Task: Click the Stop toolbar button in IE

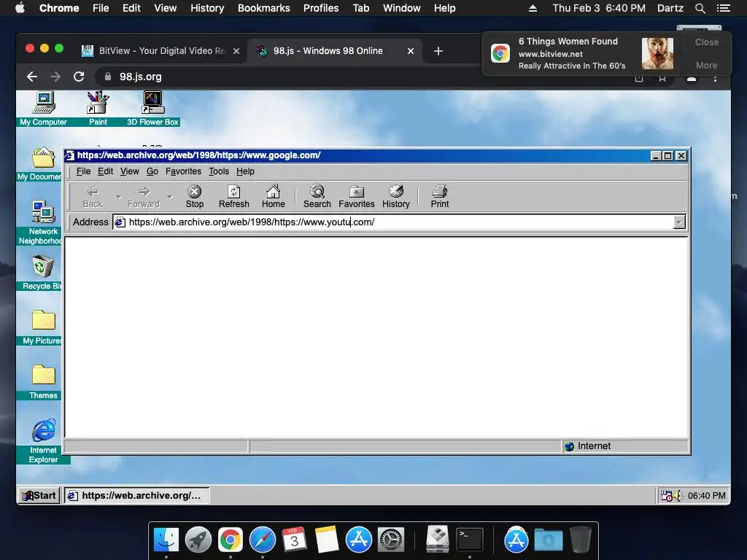Action: tap(194, 197)
